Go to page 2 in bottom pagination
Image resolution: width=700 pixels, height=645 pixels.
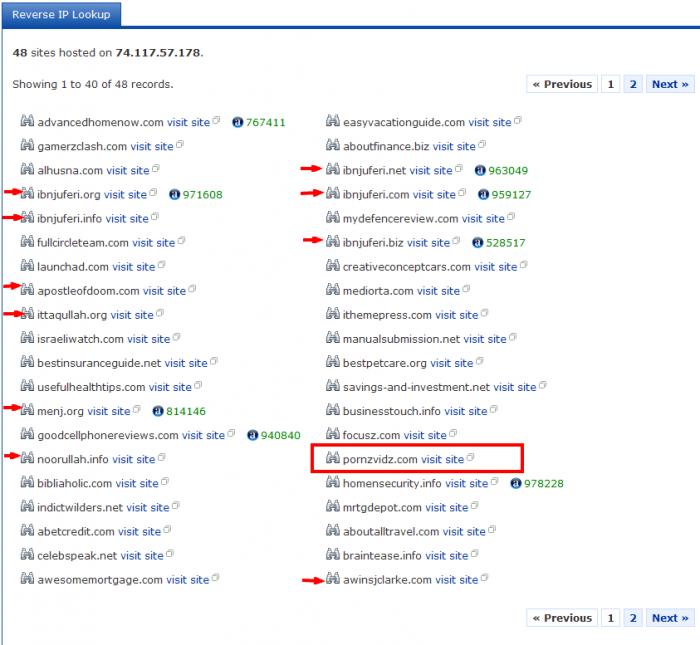[633, 618]
